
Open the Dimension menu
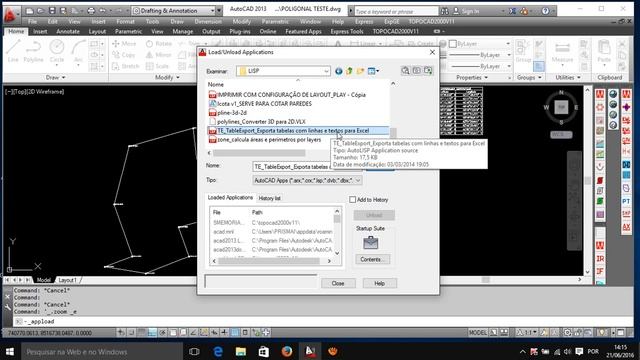click(x=208, y=21)
